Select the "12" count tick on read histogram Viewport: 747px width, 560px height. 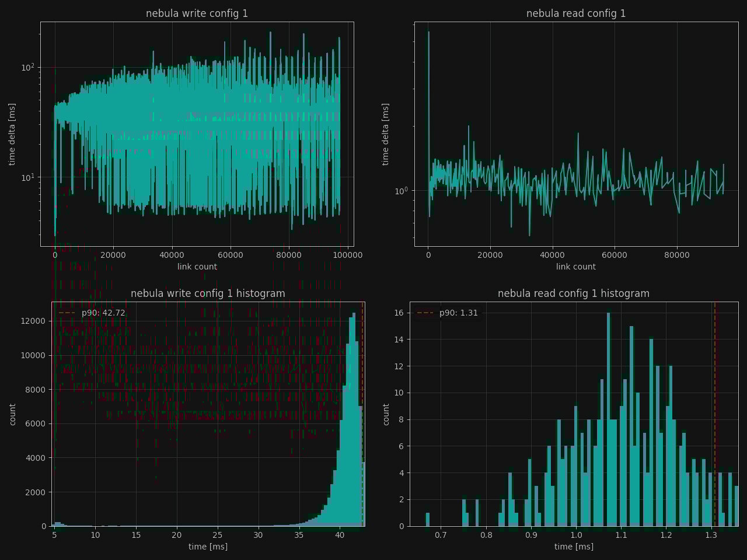click(x=399, y=366)
